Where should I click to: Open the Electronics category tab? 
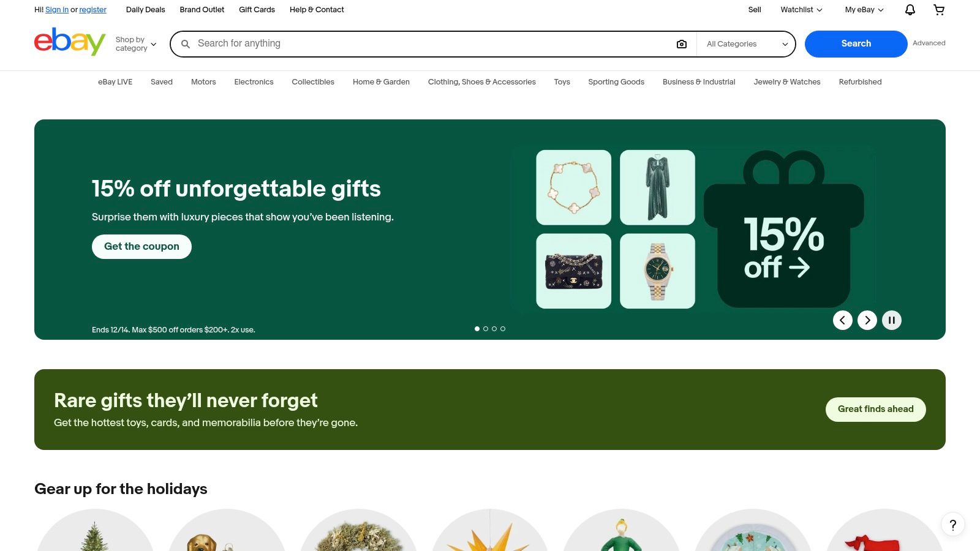(254, 82)
